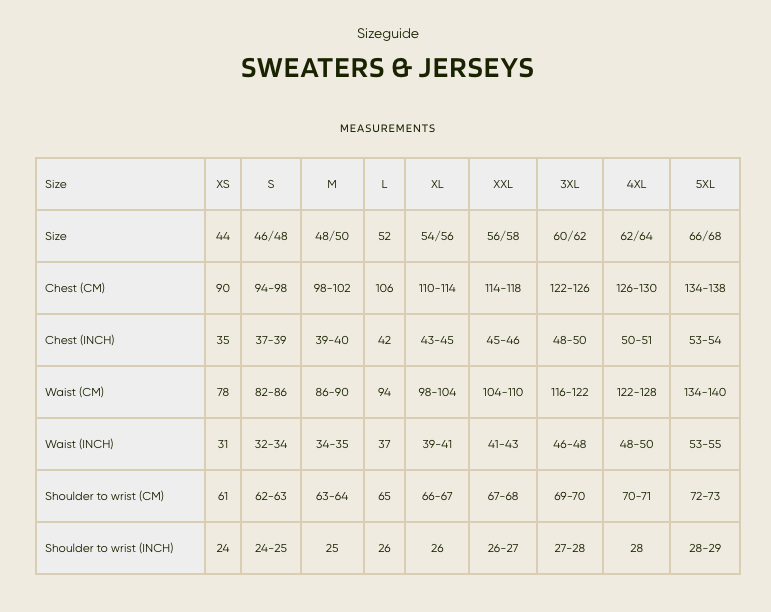Select the 32-34 waist inch cell

pos(270,444)
